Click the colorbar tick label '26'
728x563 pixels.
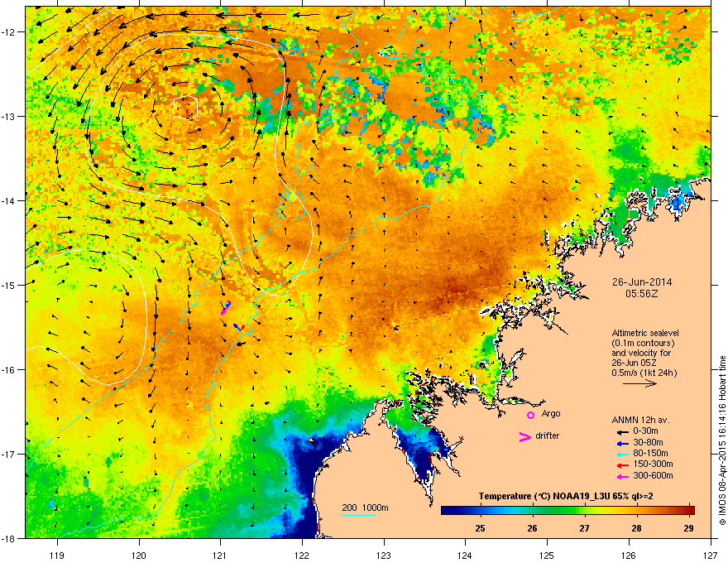(x=533, y=528)
